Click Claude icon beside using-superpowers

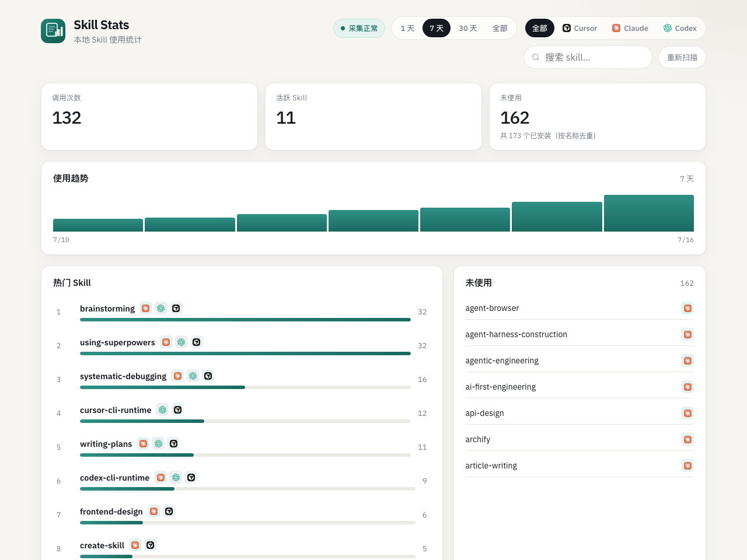[x=166, y=342]
